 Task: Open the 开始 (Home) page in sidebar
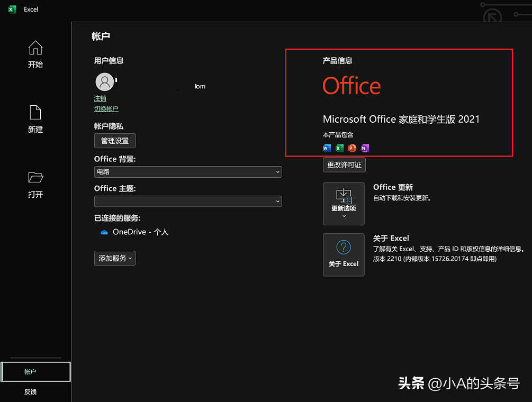click(35, 54)
